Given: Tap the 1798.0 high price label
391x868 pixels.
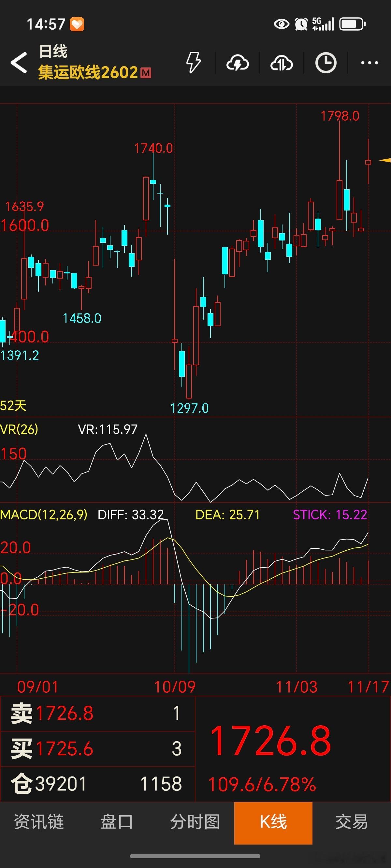Looking at the screenshot, I should (340, 116).
